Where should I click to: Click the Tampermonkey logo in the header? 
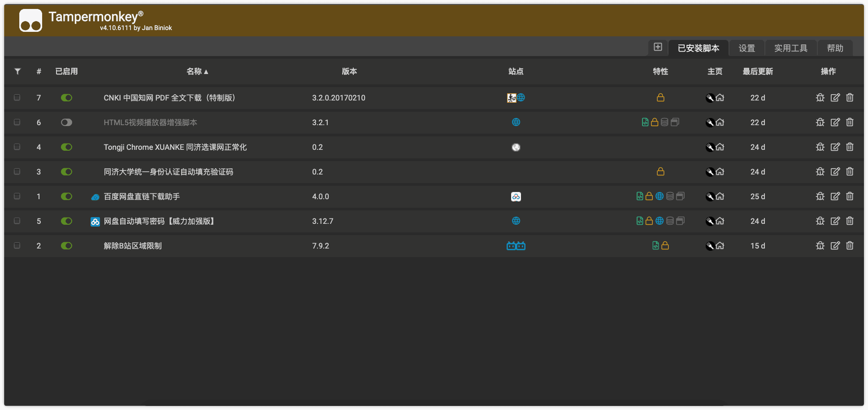[x=30, y=21]
